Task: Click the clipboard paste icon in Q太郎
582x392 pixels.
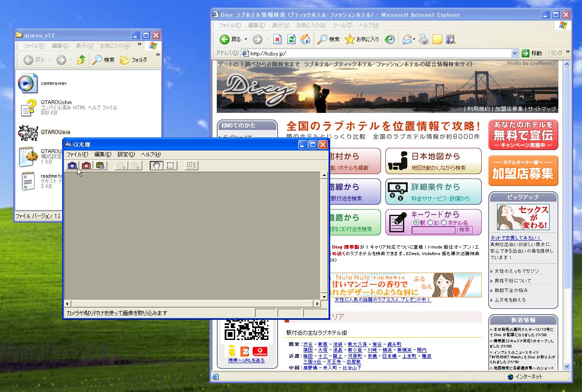Action: click(x=101, y=165)
